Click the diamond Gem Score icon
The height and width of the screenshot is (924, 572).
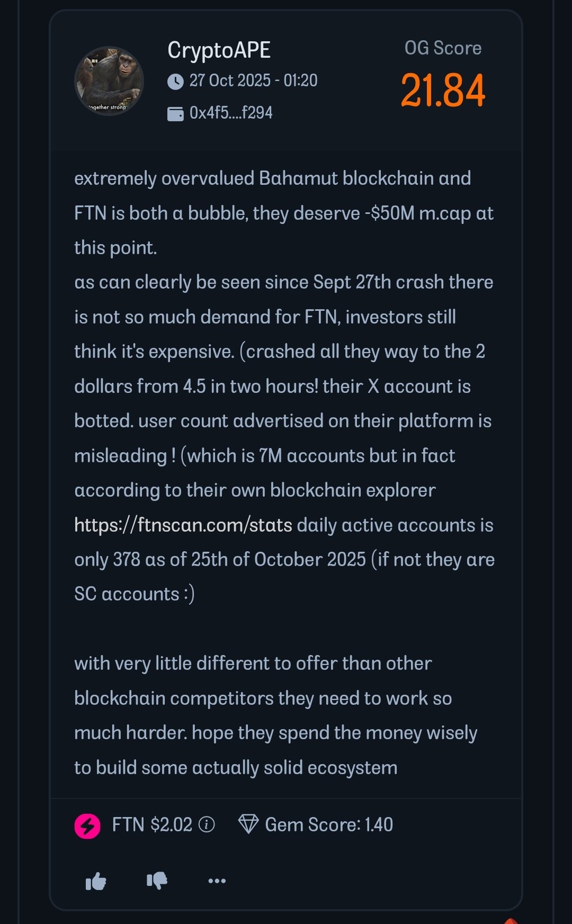click(x=248, y=824)
